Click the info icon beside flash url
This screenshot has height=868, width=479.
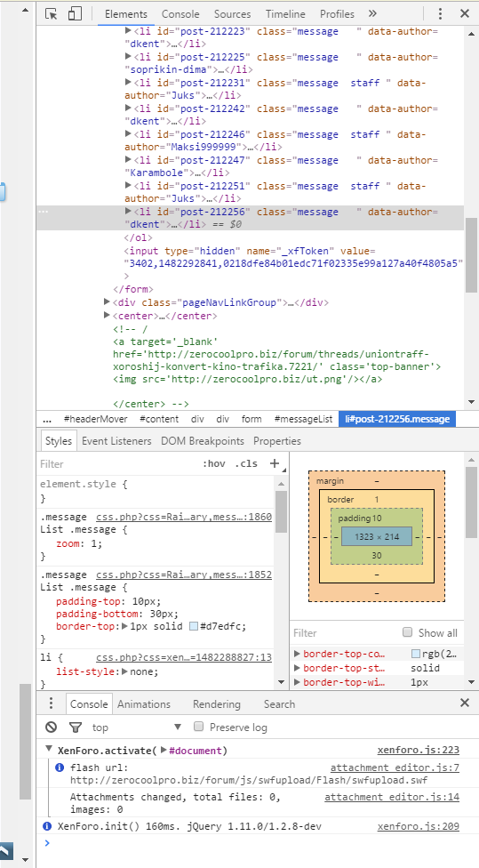tap(60, 768)
